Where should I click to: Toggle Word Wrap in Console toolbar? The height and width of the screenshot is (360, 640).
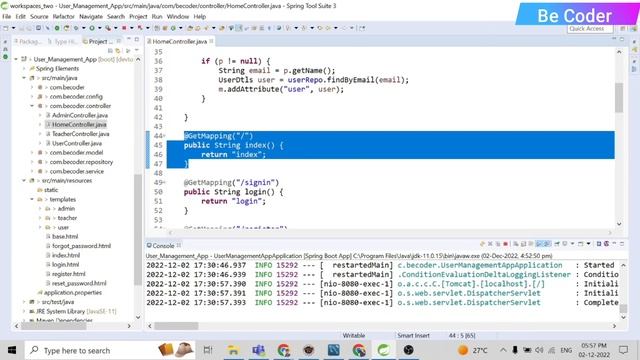531,244
